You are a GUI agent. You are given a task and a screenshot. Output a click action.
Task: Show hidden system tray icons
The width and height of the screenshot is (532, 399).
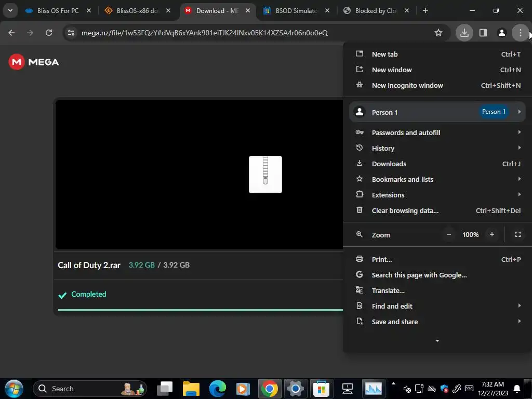pos(393,384)
